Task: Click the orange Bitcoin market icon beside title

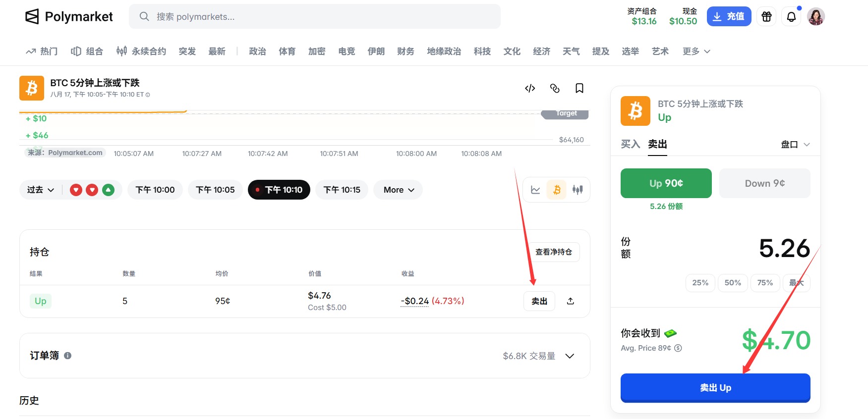Action: [32, 88]
